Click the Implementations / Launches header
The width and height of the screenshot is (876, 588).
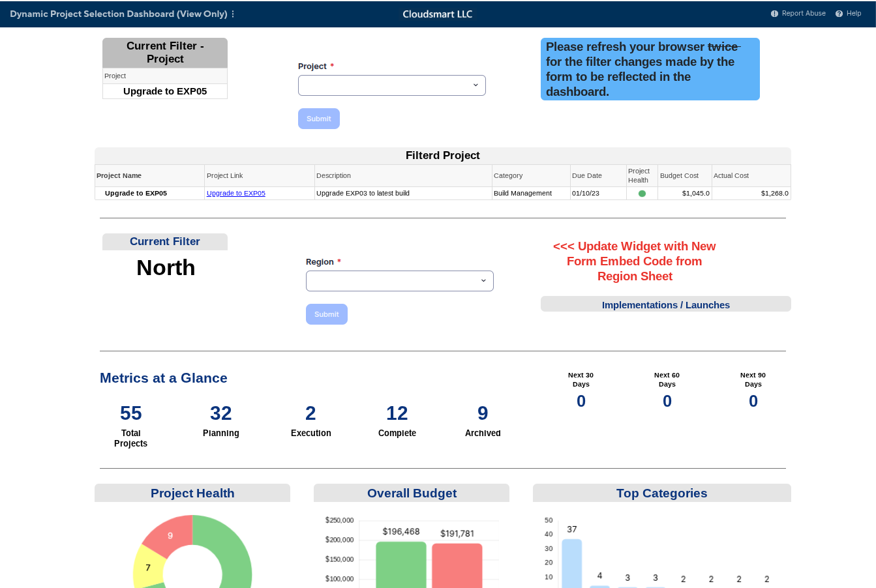tap(666, 304)
